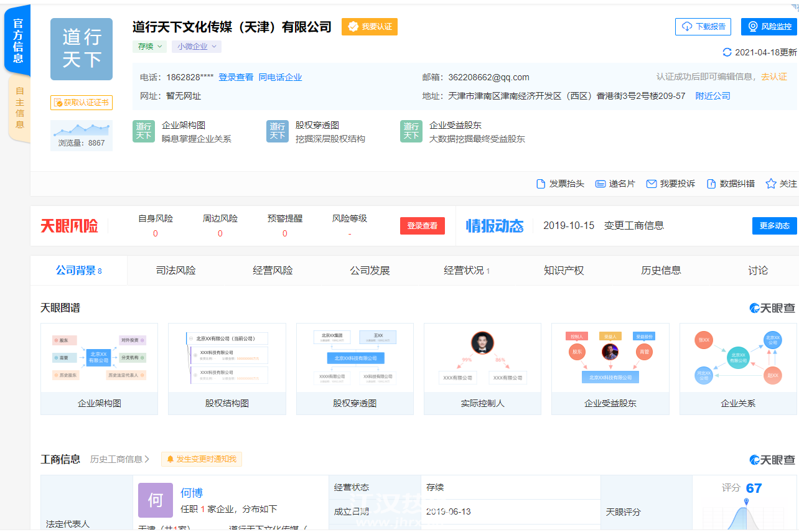Viewport: 799px width, 532px height.
Task: Open the 存续 status dropdown
Action: 149,46
